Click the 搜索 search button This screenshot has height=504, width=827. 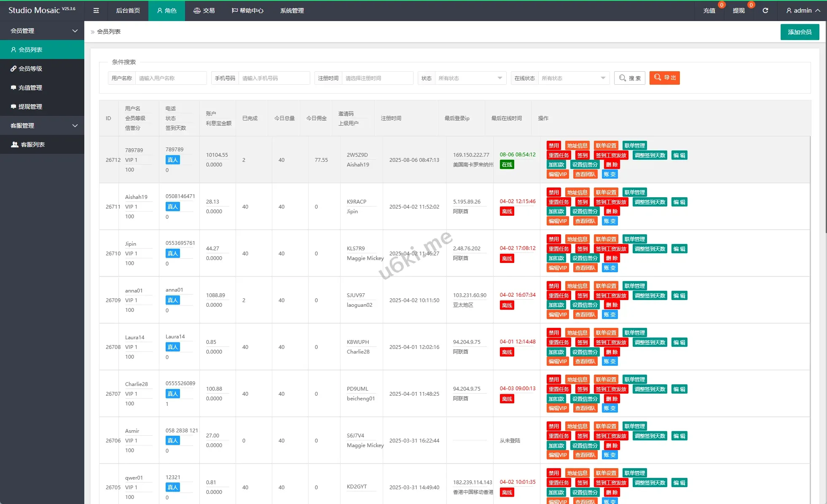pyautogui.click(x=629, y=78)
